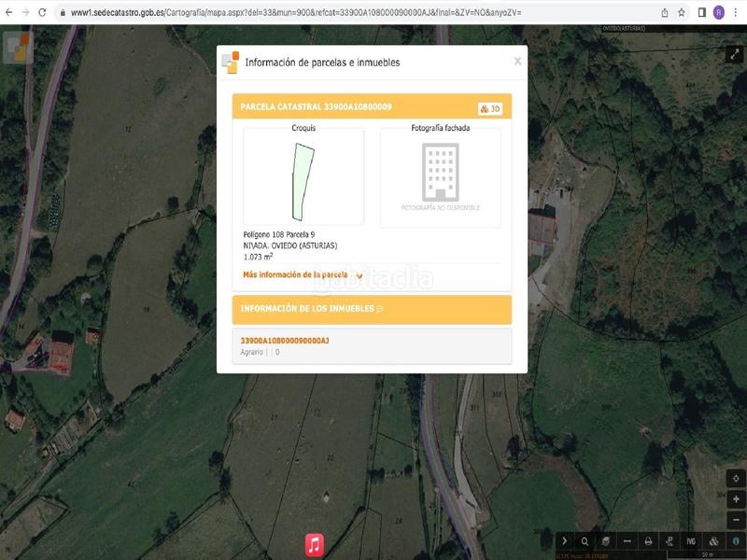This screenshot has height=560, width=747.
Task: Click the Parcela Catastral 33900A10800009 header
Action: (316, 107)
